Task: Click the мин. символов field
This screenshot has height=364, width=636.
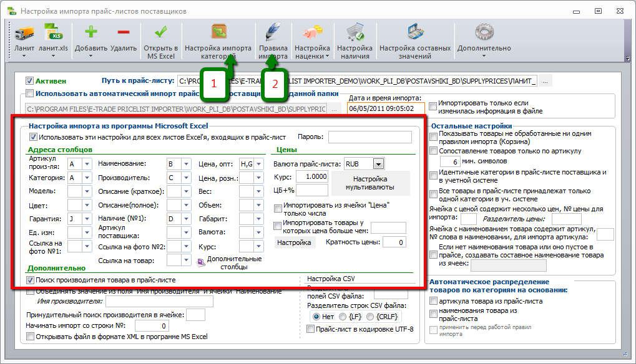Action: pyautogui.click(x=450, y=161)
